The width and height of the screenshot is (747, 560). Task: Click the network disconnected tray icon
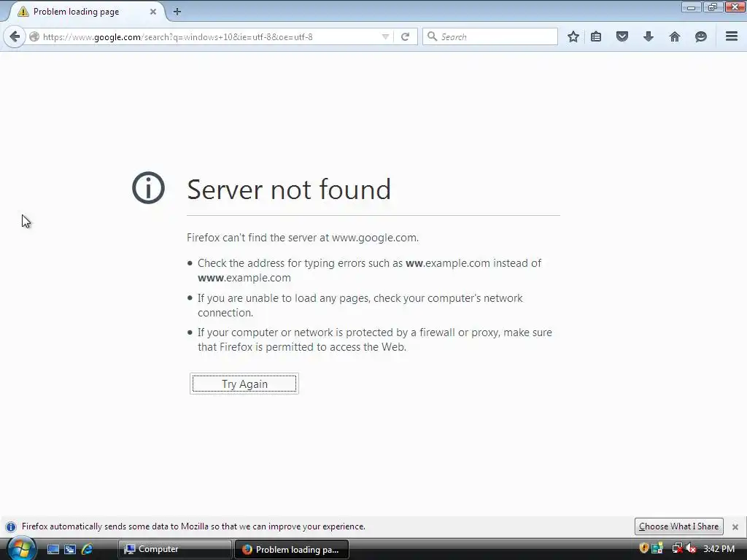676,548
